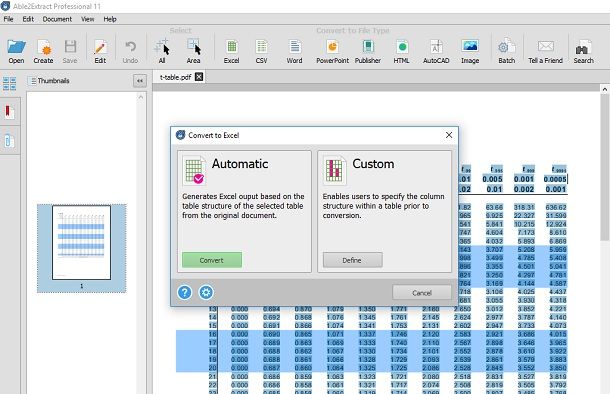Click the Thumbnails panel title

click(53, 81)
